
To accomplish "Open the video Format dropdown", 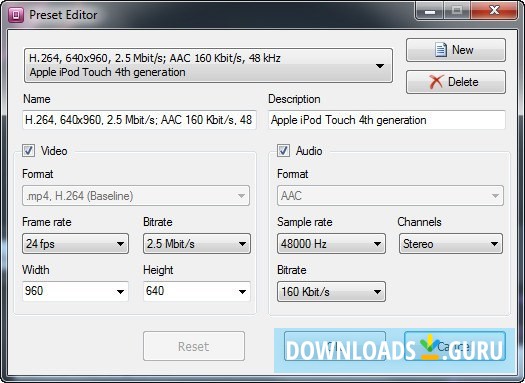I will click(x=136, y=196).
